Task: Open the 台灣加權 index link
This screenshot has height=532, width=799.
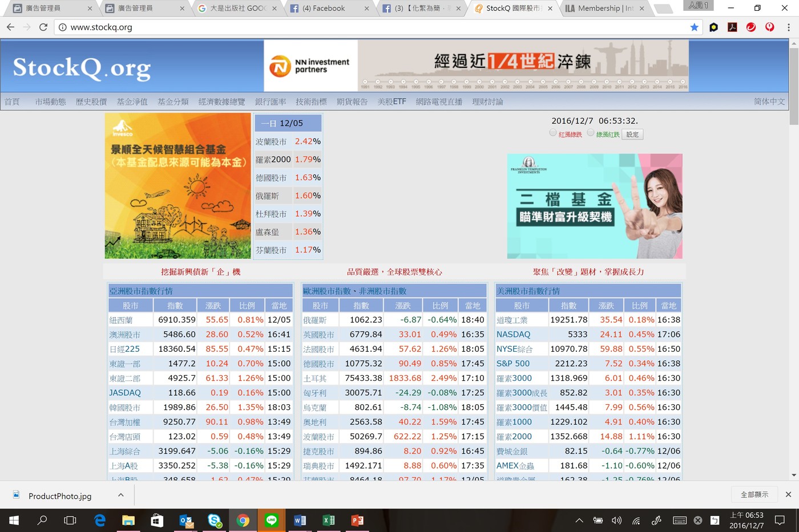Action: (x=124, y=422)
